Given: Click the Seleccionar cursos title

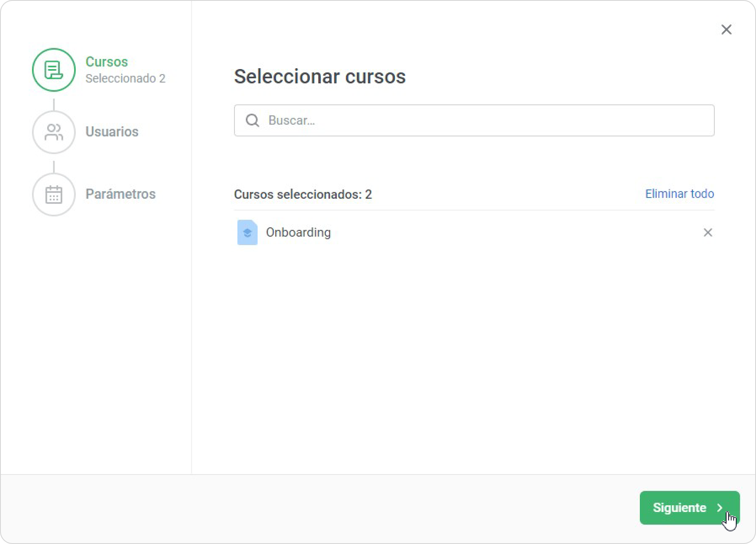Looking at the screenshot, I should (x=320, y=77).
